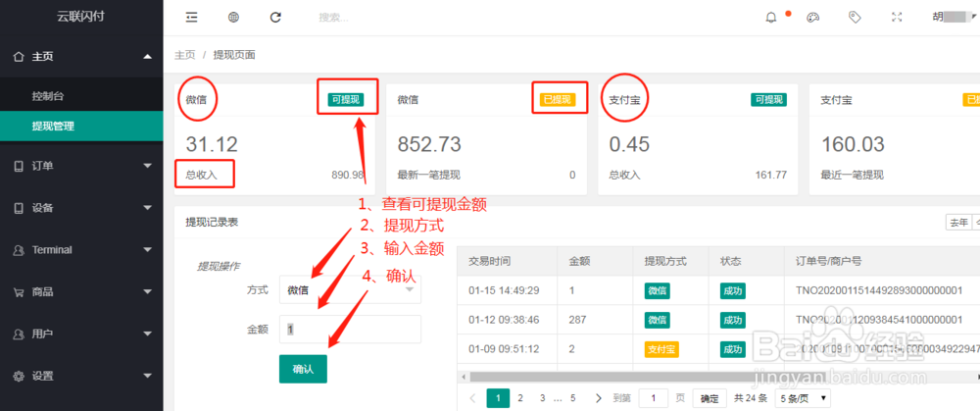Image resolution: width=980 pixels, height=411 pixels.
Task: Click the 主页 breadcrumb link
Action: [x=184, y=55]
